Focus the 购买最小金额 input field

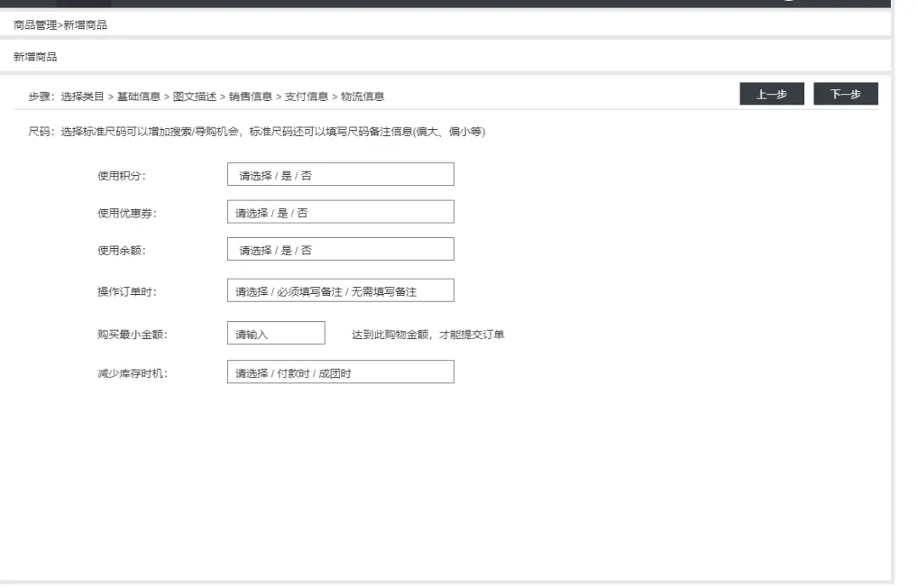275,333
